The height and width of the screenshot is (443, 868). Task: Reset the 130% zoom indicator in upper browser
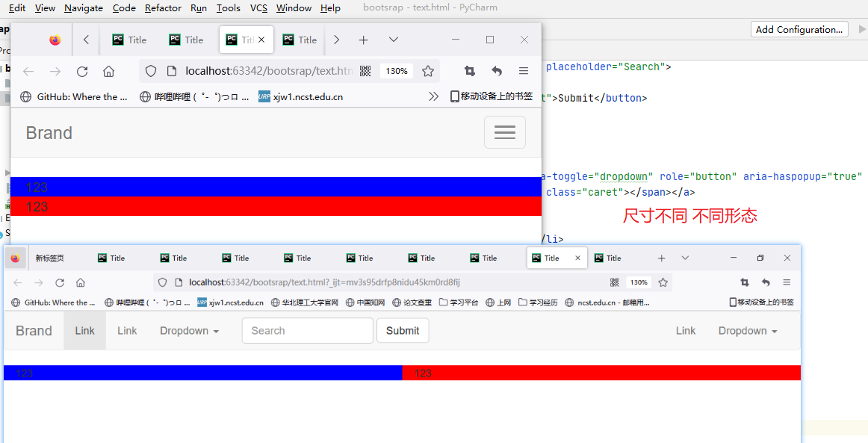click(x=397, y=71)
